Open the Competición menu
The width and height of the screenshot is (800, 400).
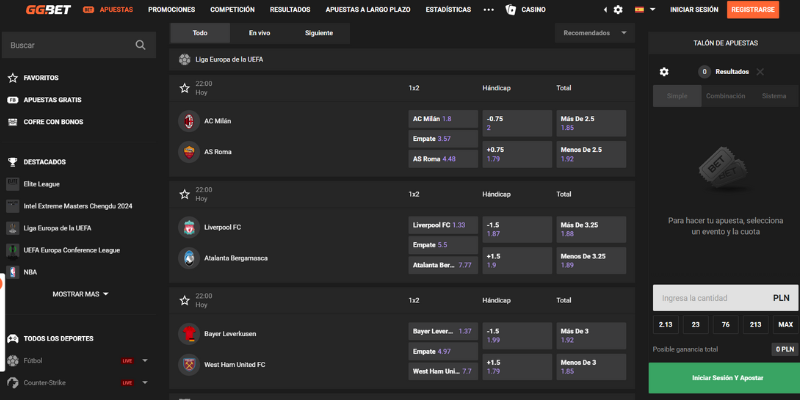[232, 10]
